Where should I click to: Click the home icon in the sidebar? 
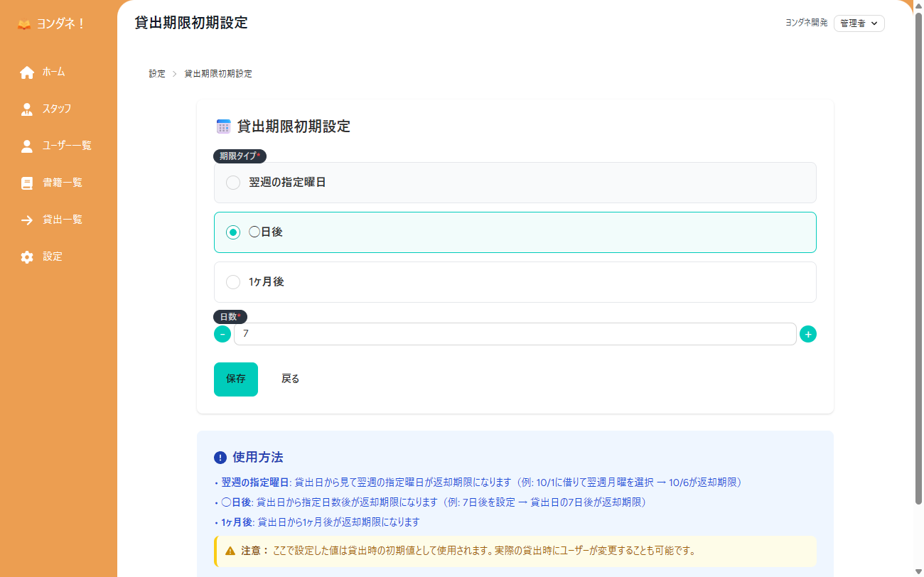[x=27, y=72]
